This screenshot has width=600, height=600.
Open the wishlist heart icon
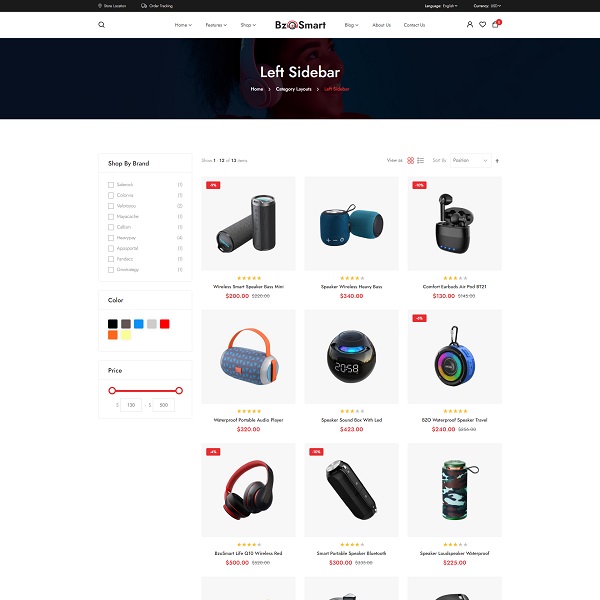pos(483,24)
